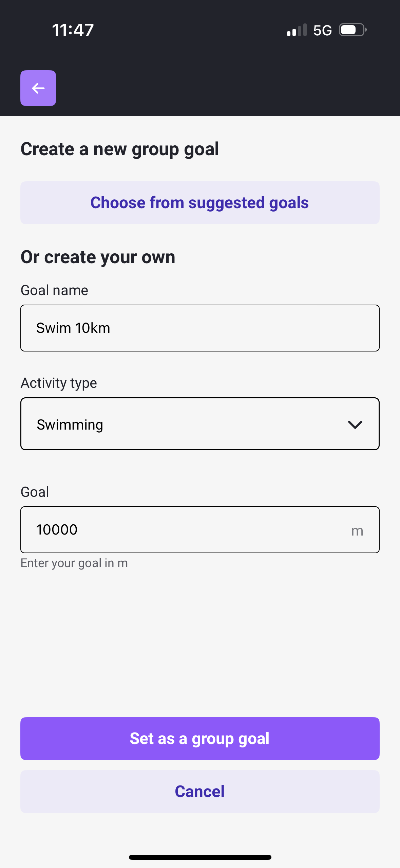Tap the 11:47 clock in the status bar
400x868 pixels.
click(x=73, y=30)
